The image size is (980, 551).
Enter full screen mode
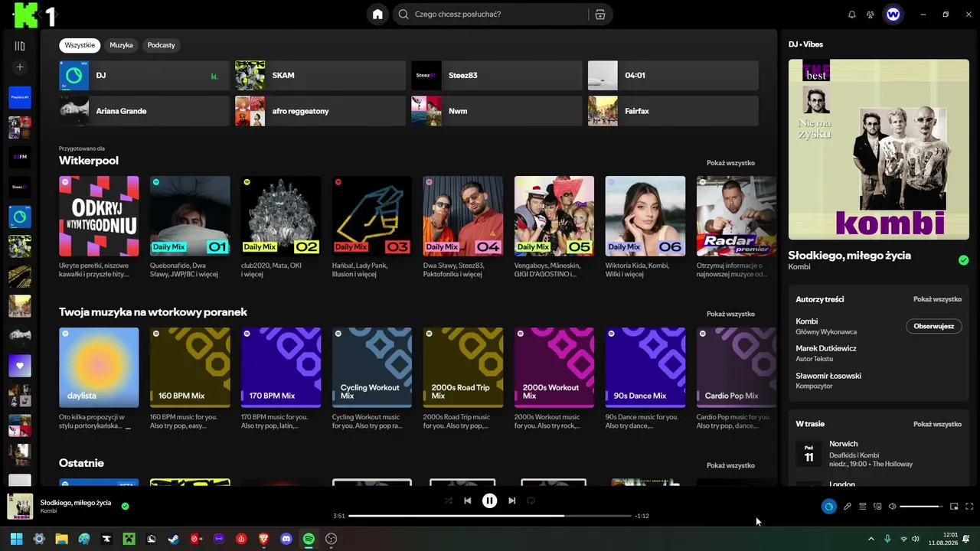coord(969,506)
